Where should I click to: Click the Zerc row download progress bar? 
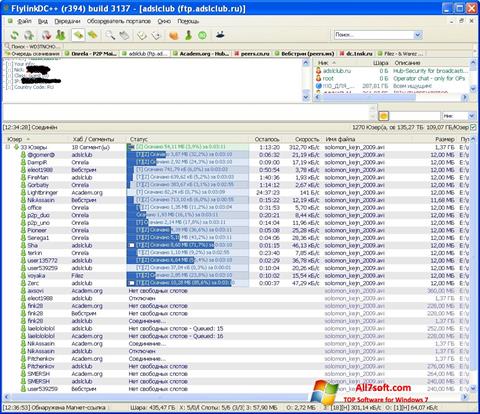pos(188,283)
